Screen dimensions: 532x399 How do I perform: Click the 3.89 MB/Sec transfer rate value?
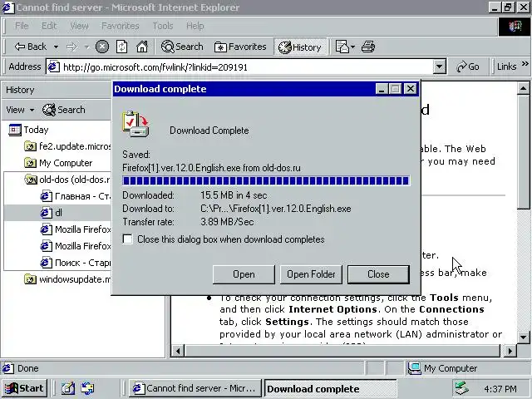point(227,222)
